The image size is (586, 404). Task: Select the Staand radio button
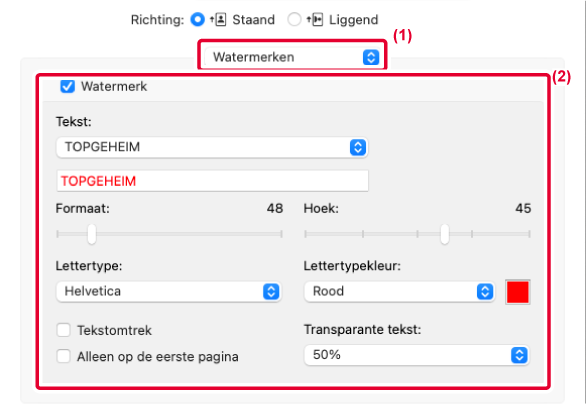[197, 19]
